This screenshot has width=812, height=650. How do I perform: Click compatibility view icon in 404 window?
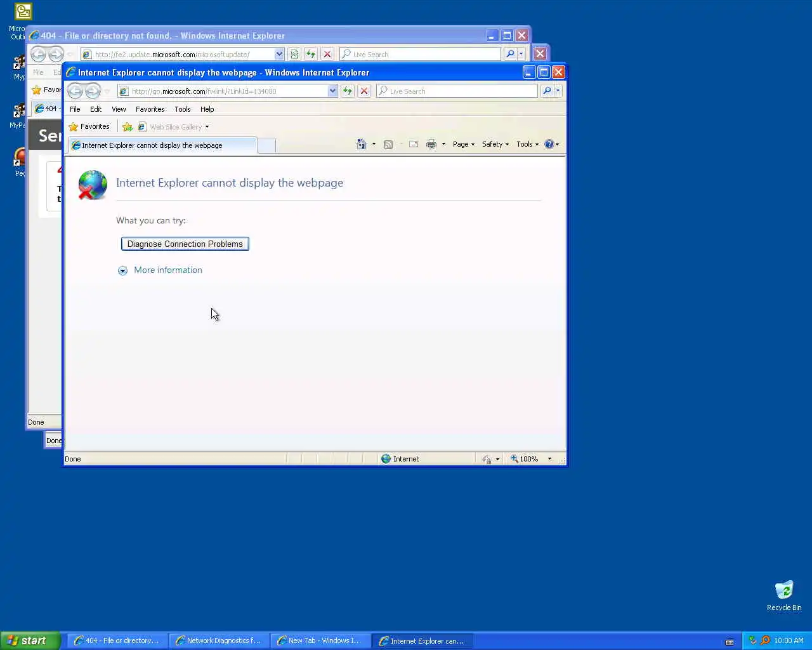294,55
